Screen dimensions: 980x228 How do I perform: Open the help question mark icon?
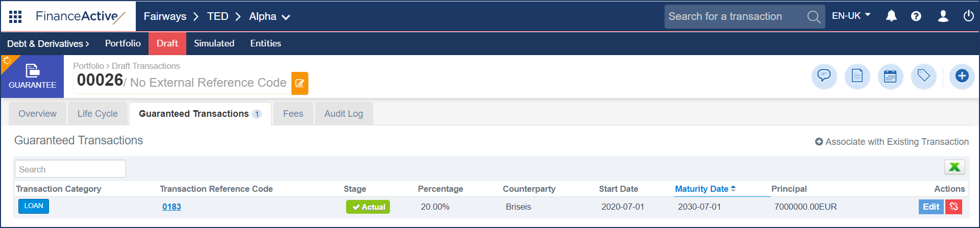point(916,16)
